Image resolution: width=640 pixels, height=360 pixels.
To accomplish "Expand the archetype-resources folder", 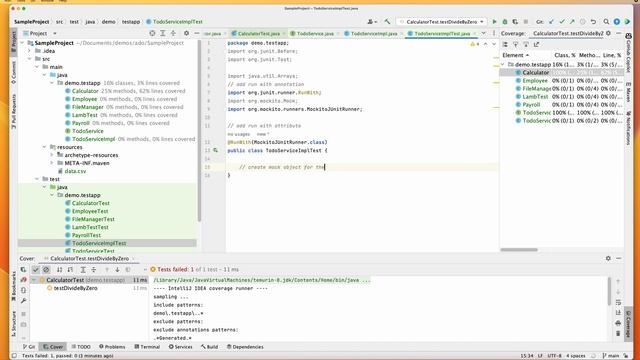I will click(52, 155).
